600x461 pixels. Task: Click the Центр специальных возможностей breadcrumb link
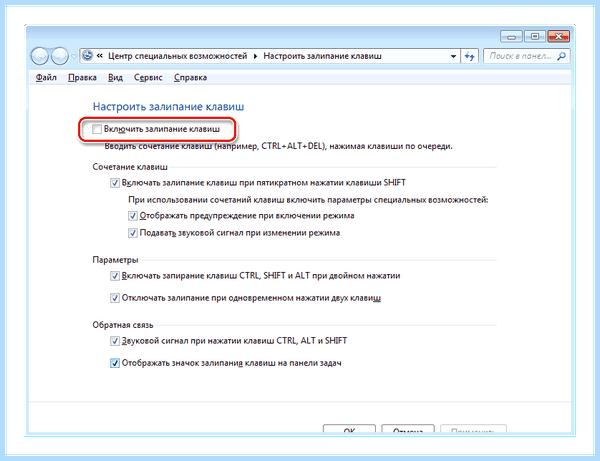click(178, 56)
